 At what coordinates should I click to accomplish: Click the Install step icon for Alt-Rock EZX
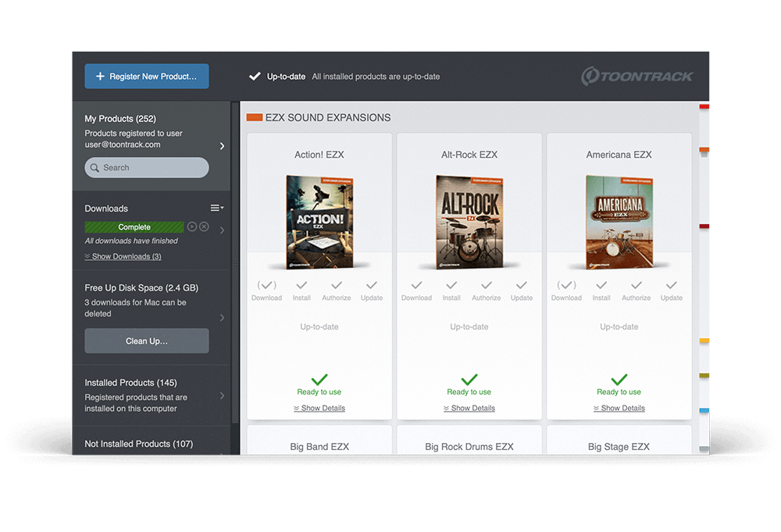pyautogui.click(x=451, y=286)
